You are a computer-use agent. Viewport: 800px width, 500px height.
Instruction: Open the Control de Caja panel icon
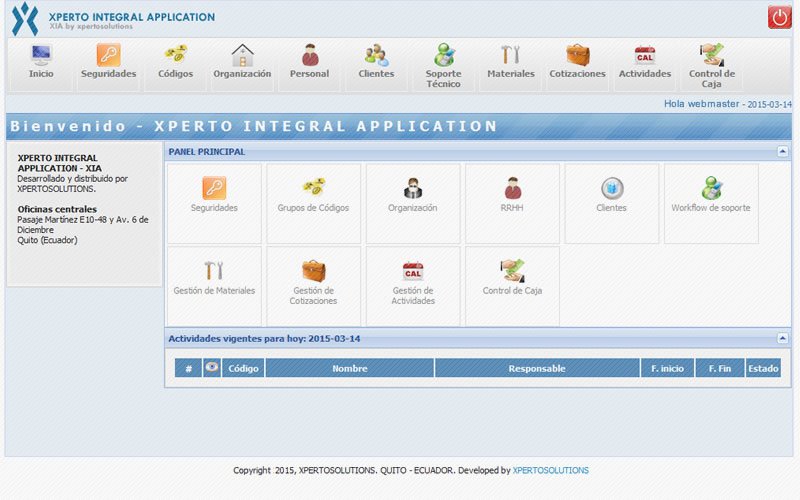[x=512, y=271]
